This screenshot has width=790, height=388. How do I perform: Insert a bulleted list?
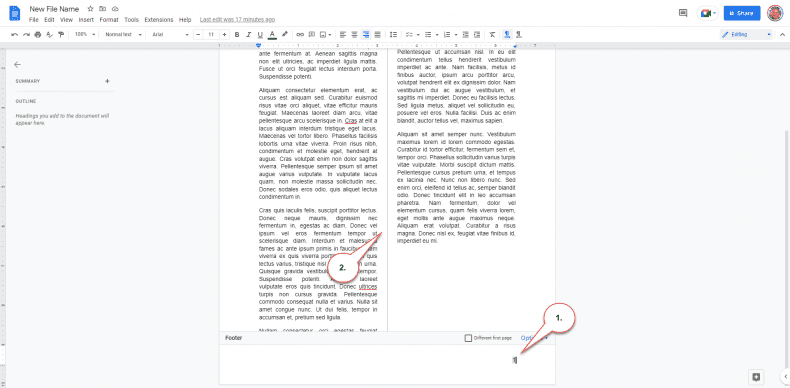pyautogui.click(x=428, y=35)
